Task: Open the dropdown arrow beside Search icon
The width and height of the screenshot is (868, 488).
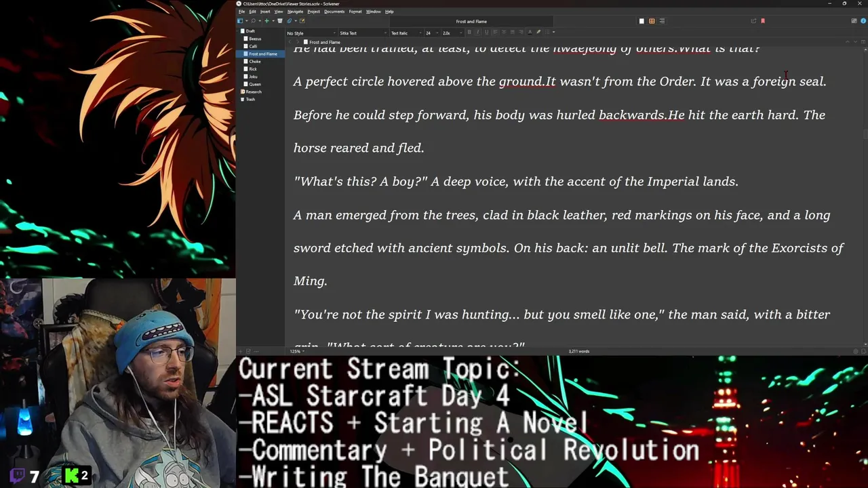Action: 260,21
